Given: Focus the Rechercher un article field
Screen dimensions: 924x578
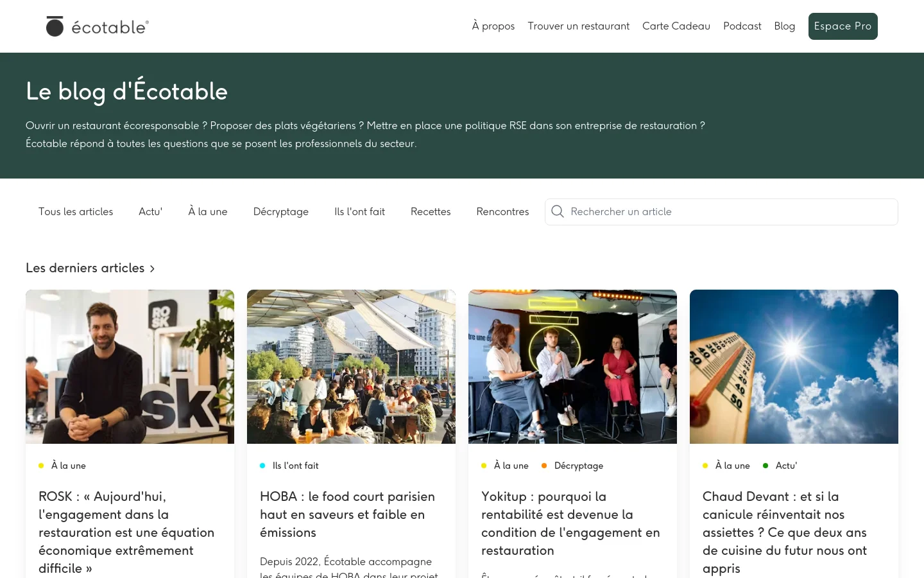Looking at the screenshot, I should click(721, 212).
